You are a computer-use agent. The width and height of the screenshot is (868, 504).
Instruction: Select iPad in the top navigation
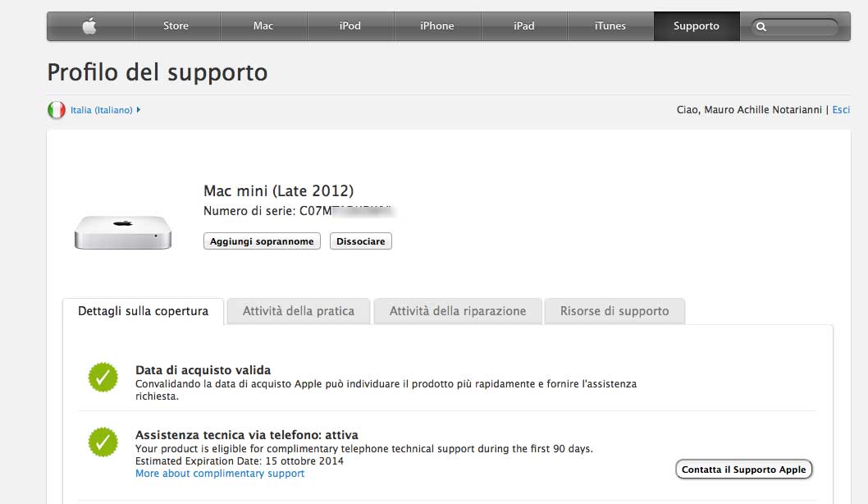pyautogui.click(x=524, y=26)
